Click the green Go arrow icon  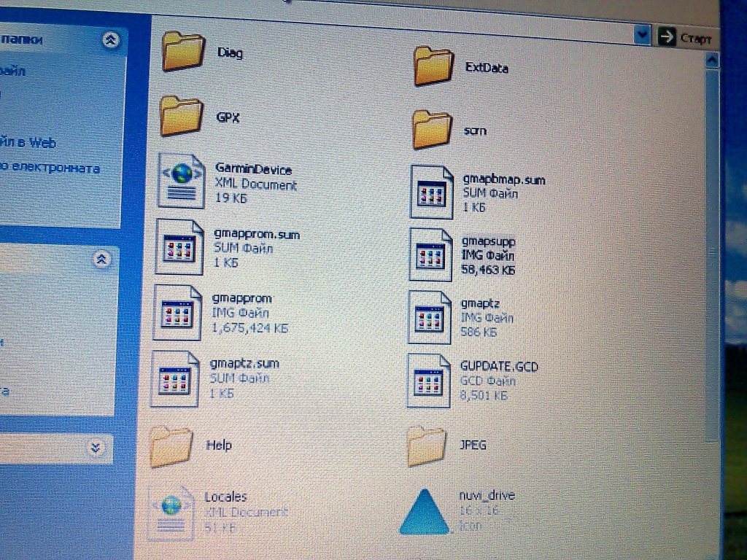(x=667, y=36)
